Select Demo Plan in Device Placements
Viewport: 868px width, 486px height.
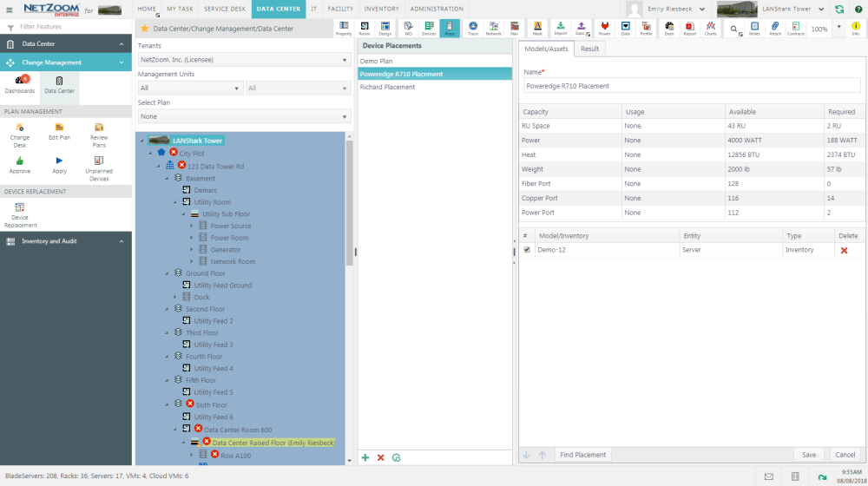coord(435,62)
